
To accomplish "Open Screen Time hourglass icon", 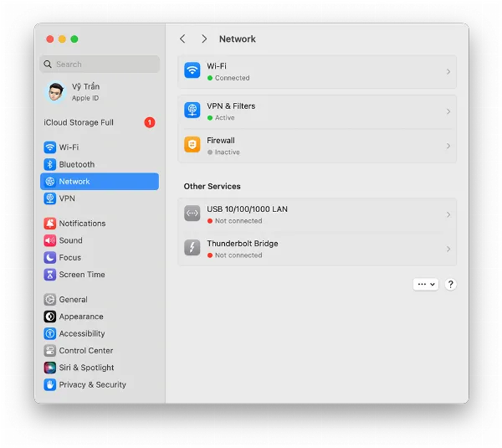I will (x=50, y=275).
